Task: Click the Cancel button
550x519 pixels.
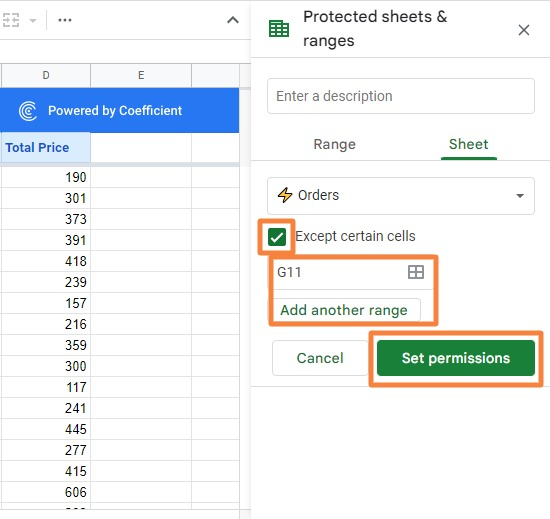Action: pos(320,358)
